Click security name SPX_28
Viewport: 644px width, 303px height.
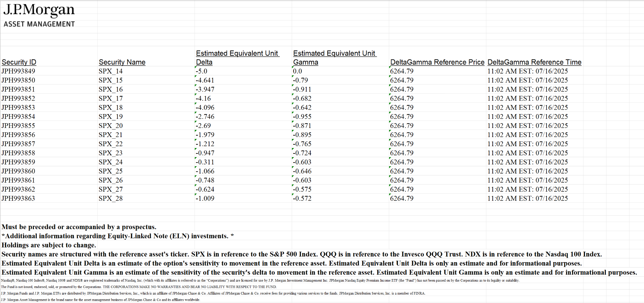tap(111, 199)
